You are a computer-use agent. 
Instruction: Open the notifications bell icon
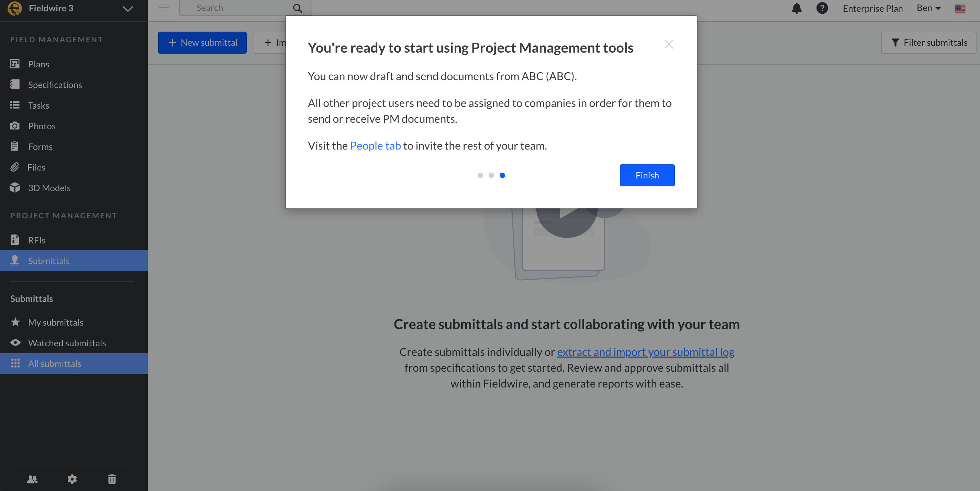796,8
